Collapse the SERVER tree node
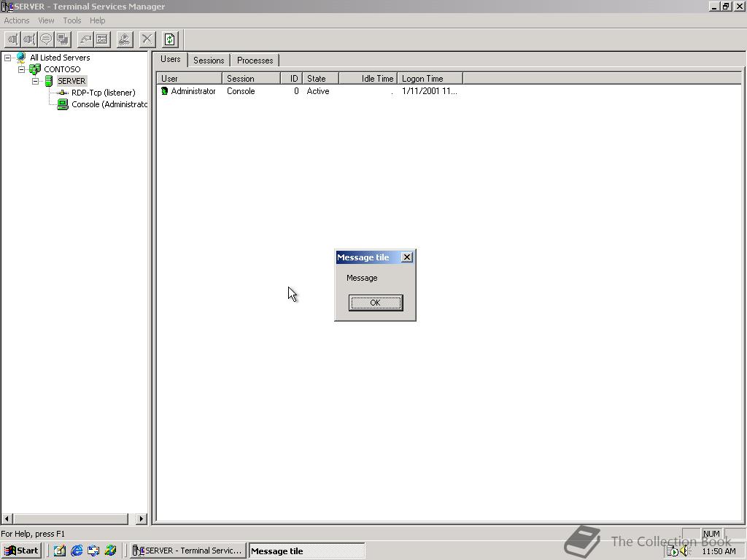This screenshot has width=747, height=560. click(35, 82)
